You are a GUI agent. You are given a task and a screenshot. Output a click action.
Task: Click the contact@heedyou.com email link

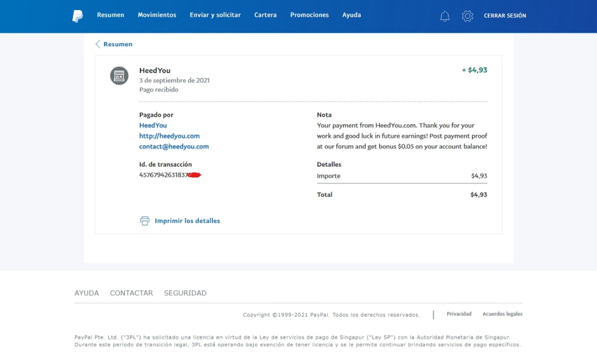click(174, 146)
